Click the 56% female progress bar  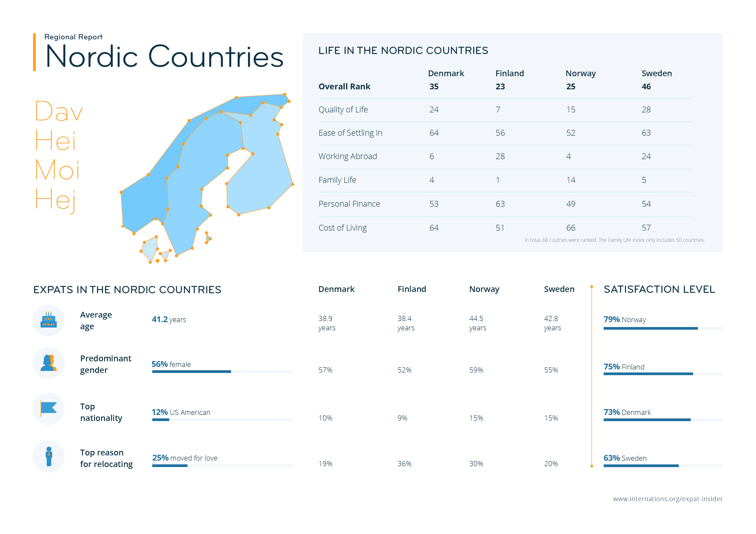click(x=191, y=371)
